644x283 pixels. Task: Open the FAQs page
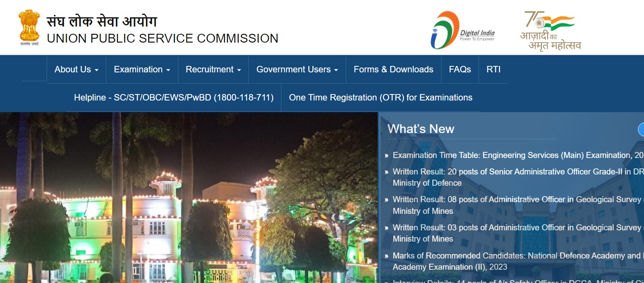tap(460, 70)
